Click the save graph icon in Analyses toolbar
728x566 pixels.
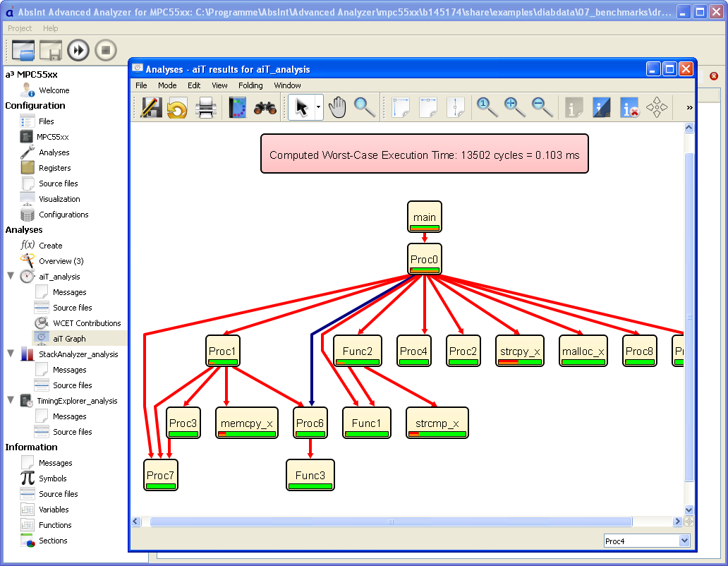point(152,108)
